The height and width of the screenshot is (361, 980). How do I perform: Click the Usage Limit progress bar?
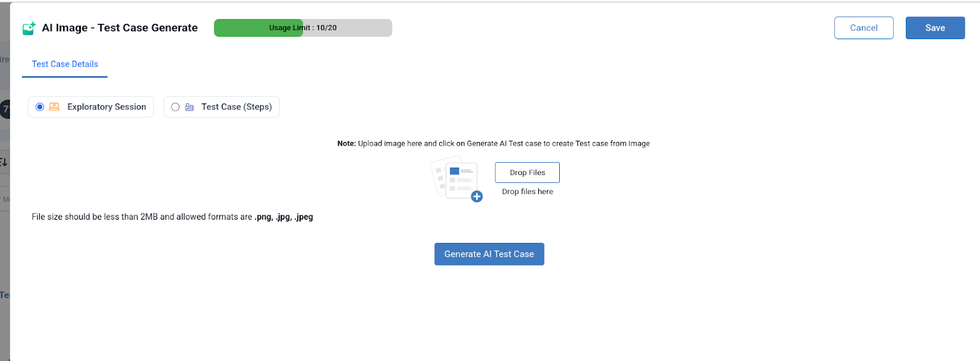coord(303,28)
